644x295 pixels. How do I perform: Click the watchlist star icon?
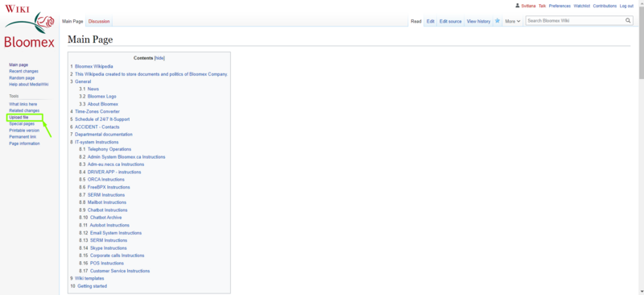(x=497, y=21)
